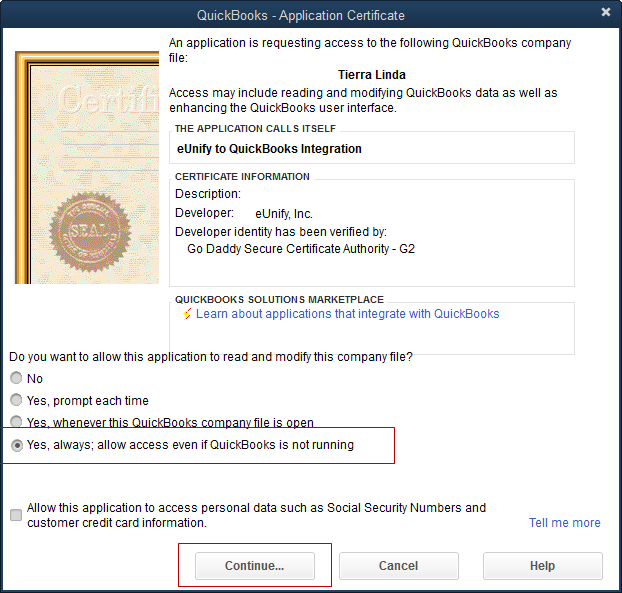Screen dimensions: 622x593
Task: Click the "Tierra Linda" company file name
Action: point(372,75)
